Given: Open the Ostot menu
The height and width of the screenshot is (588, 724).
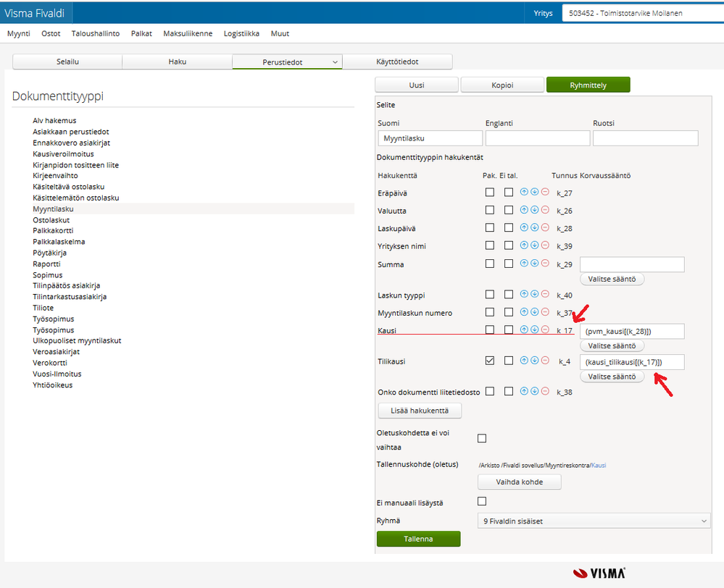Looking at the screenshot, I should tap(51, 34).
